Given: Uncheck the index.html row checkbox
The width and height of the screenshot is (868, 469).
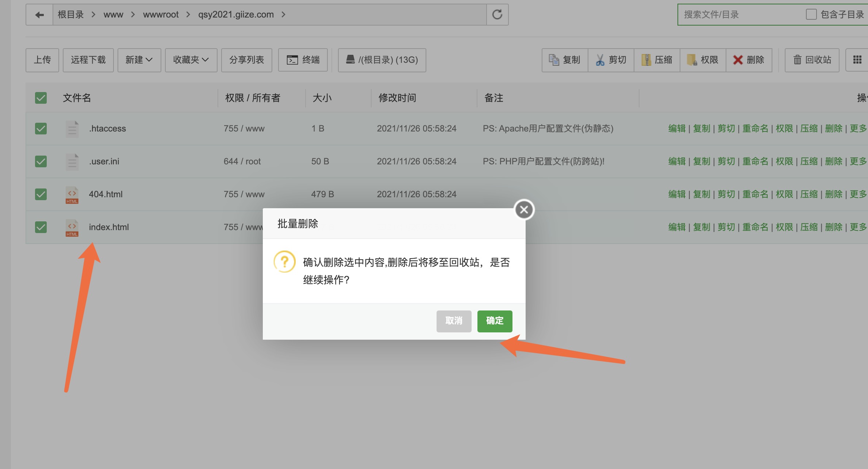Looking at the screenshot, I should (41, 227).
